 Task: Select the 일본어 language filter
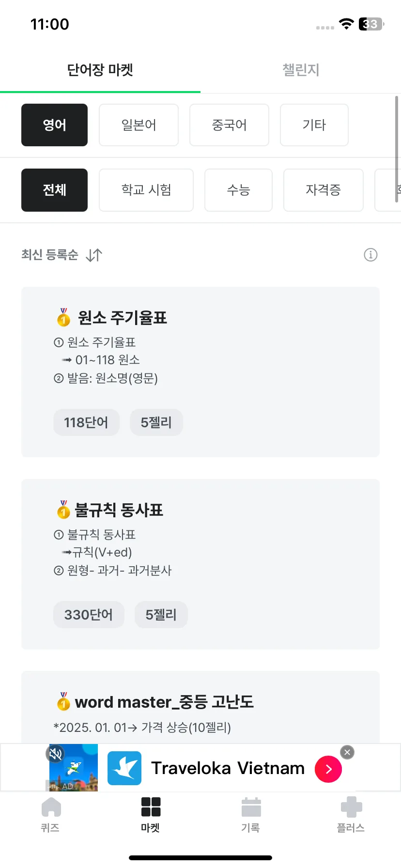click(139, 125)
